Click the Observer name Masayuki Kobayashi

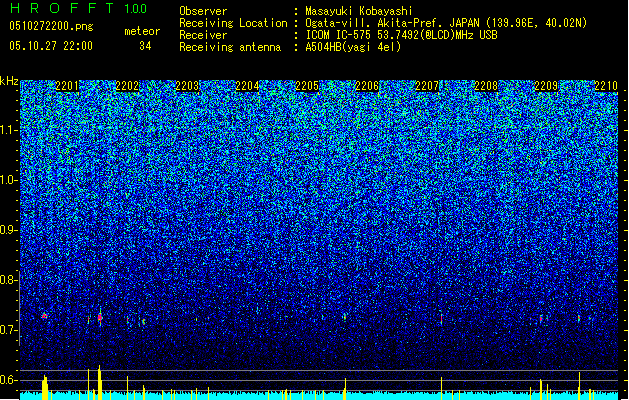359,11
